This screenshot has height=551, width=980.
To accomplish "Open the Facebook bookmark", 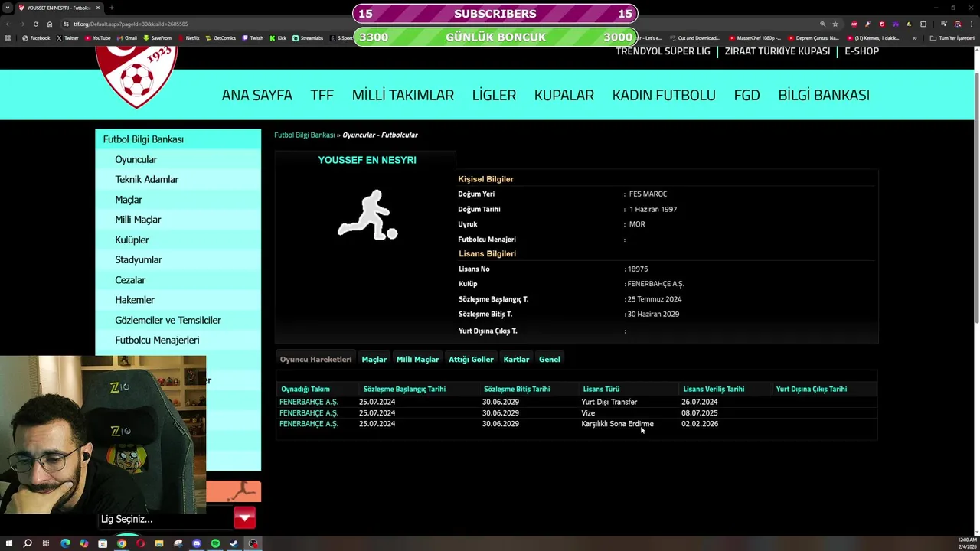I will click(x=36, y=38).
